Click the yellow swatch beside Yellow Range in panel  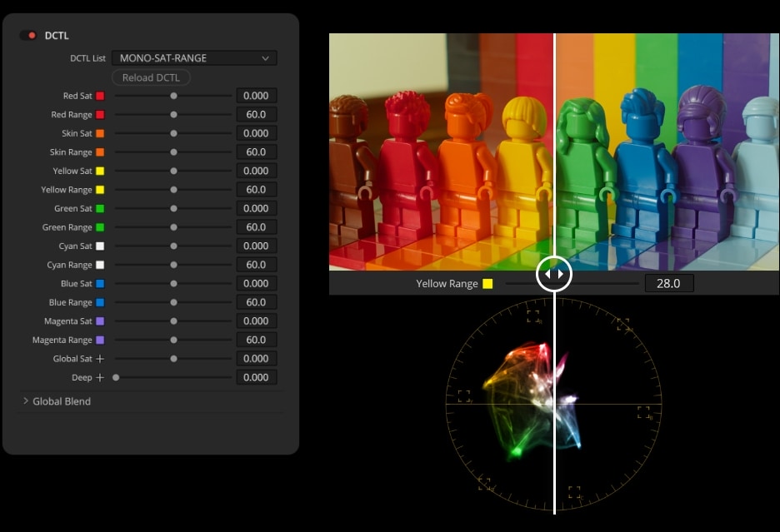pos(100,190)
